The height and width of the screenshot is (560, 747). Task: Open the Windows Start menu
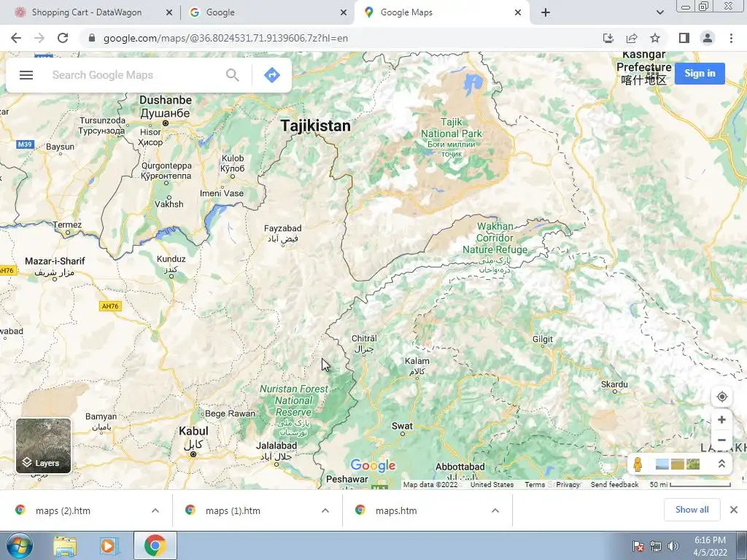click(18, 545)
